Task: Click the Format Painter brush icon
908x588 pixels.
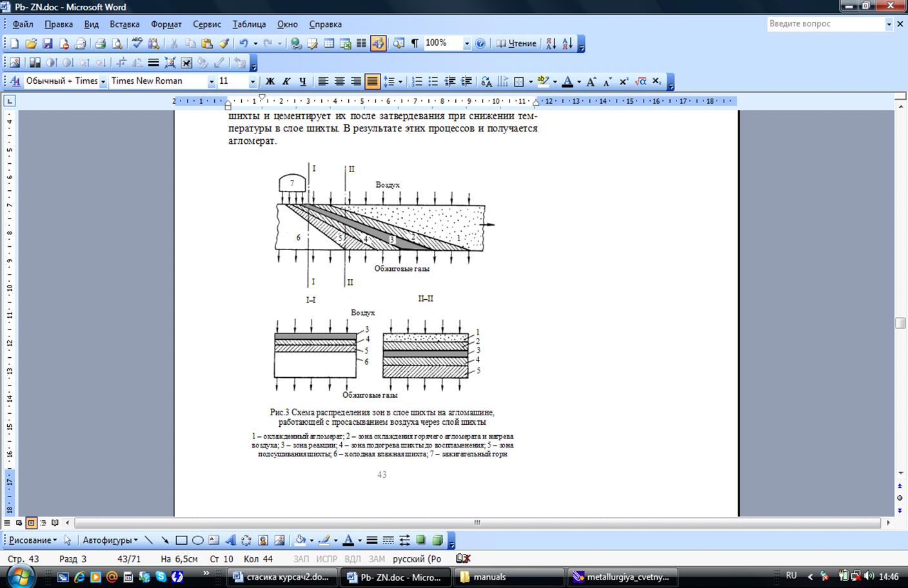Action: pyautogui.click(x=224, y=44)
